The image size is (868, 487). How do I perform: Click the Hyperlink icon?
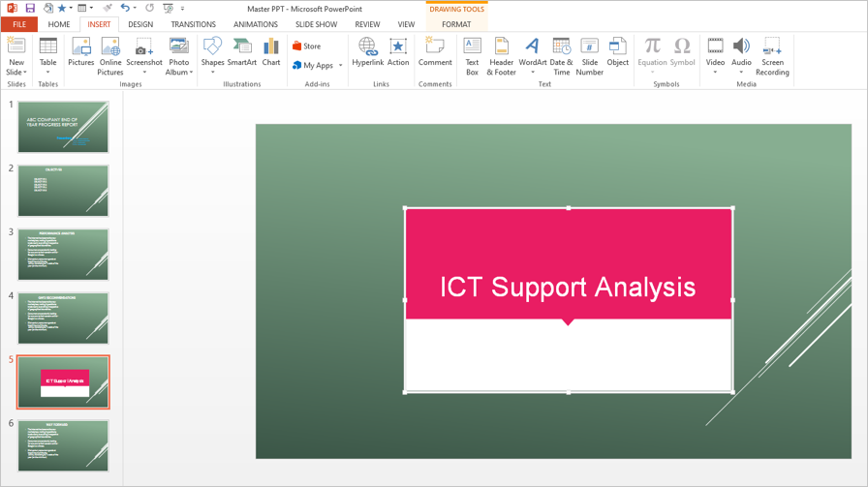pyautogui.click(x=368, y=54)
